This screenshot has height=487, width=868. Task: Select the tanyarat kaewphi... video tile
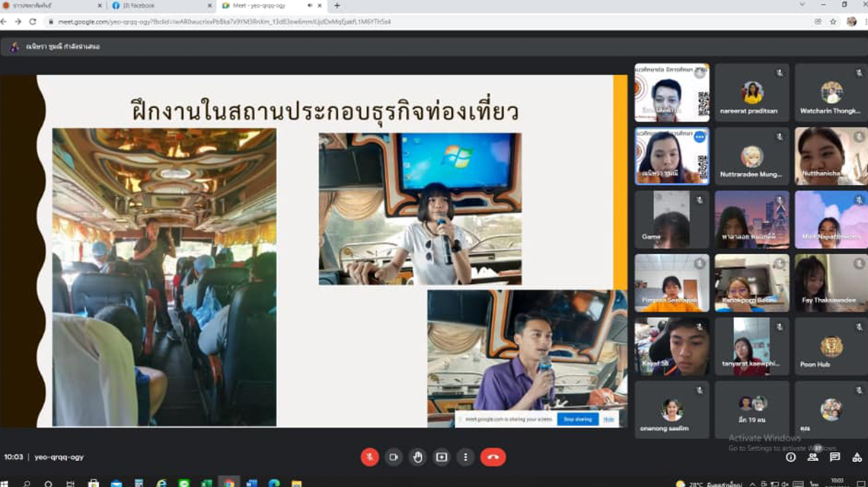(752, 346)
